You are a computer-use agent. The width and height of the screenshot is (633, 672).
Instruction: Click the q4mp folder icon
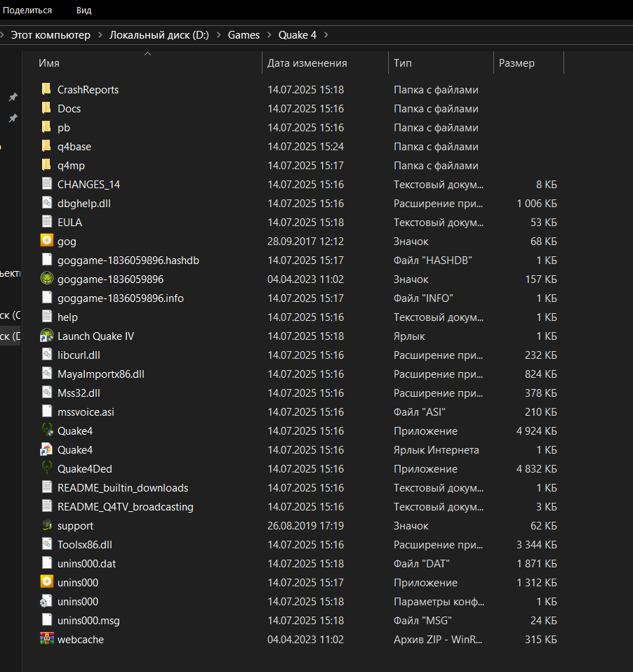pyautogui.click(x=46, y=165)
